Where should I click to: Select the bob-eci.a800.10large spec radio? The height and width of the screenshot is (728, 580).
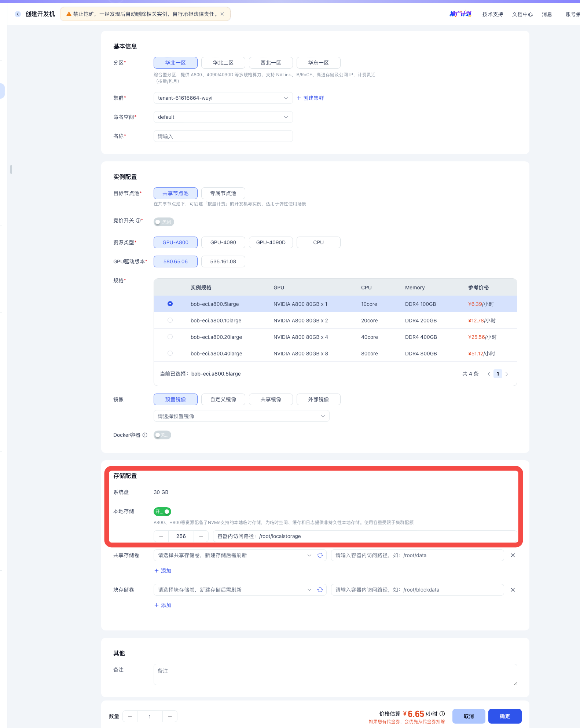[170, 320]
